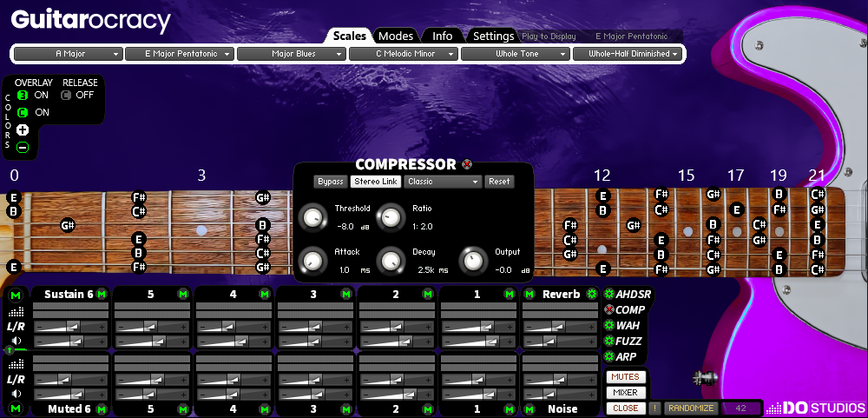Click the exclamation mark button
The height and width of the screenshot is (418, 868).
[x=654, y=408]
